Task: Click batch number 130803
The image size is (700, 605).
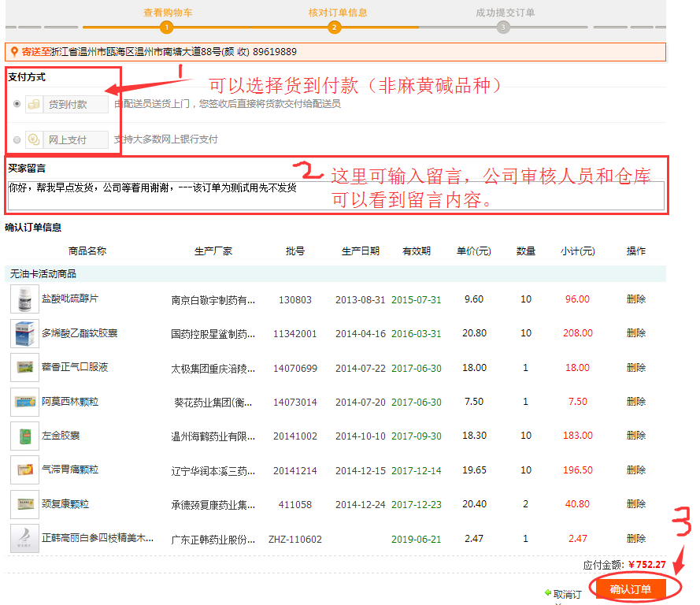Action: coord(295,299)
